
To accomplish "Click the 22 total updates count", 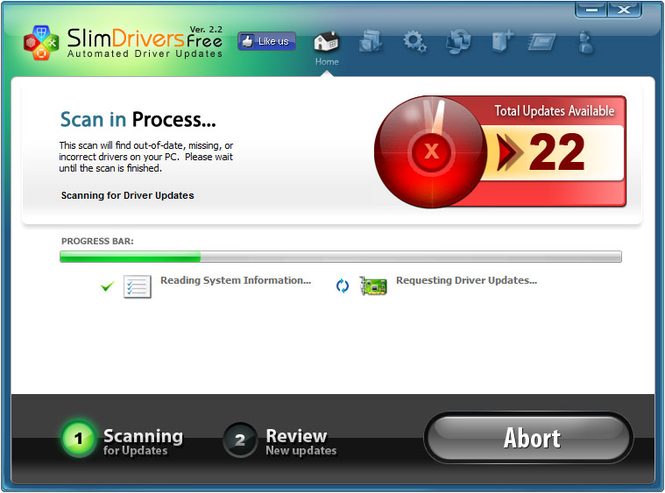I will pos(557,151).
